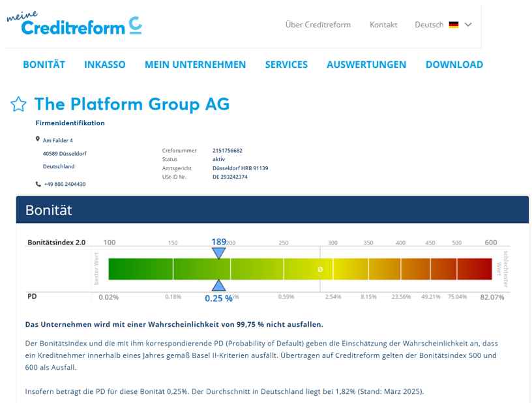Screen dimensions: 532x403
Task: Click the Bonität section header bar
Action: point(272,209)
